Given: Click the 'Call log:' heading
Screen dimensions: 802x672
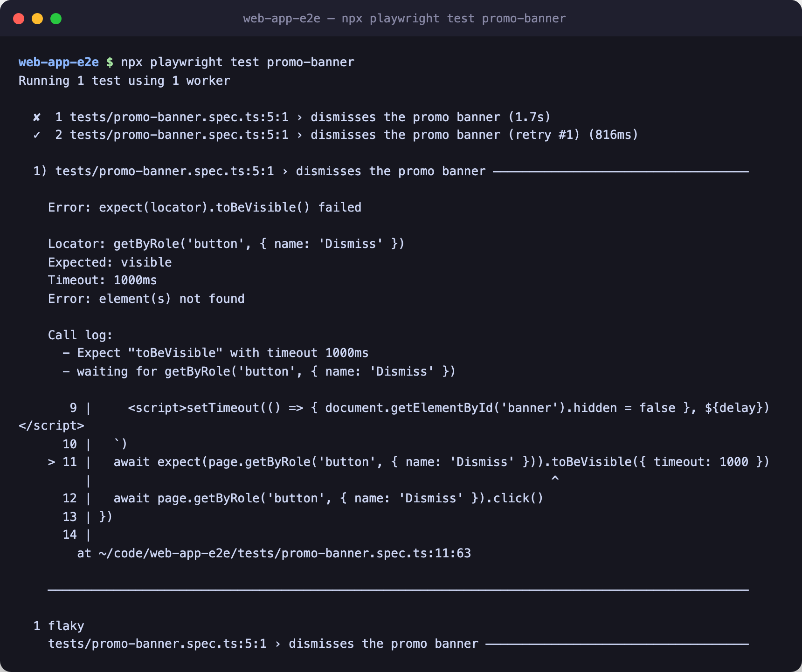Looking at the screenshot, I should (80, 335).
